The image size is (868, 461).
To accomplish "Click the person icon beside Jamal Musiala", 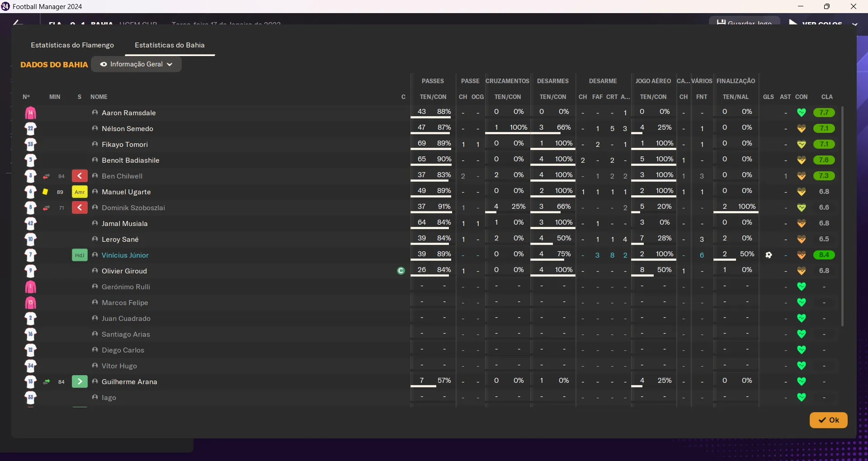I will pyautogui.click(x=95, y=223).
